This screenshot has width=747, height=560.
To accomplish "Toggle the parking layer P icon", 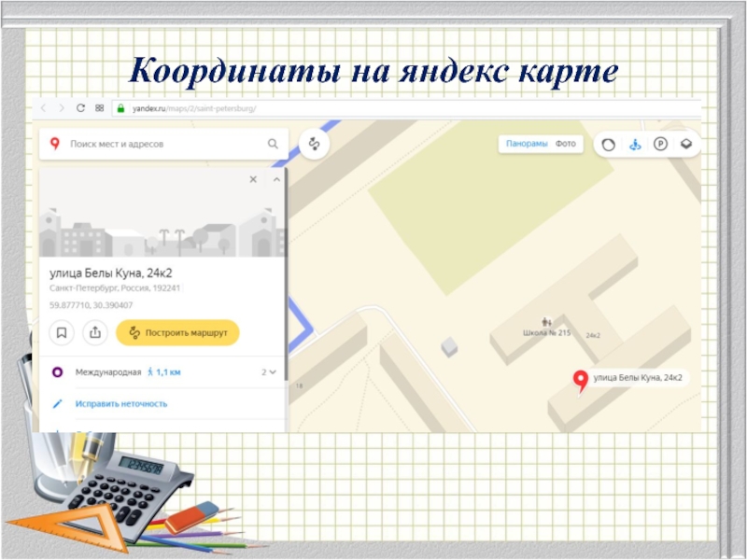I will point(660,144).
